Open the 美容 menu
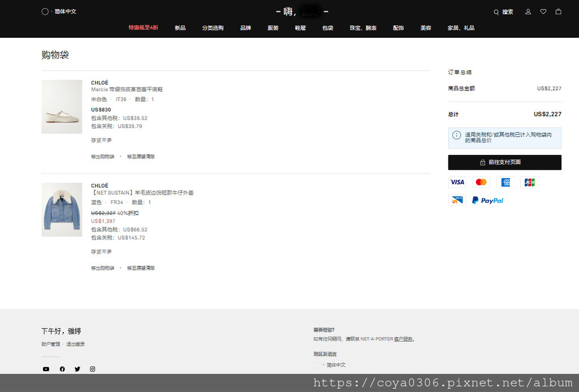This screenshot has height=392, width=579. click(426, 28)
